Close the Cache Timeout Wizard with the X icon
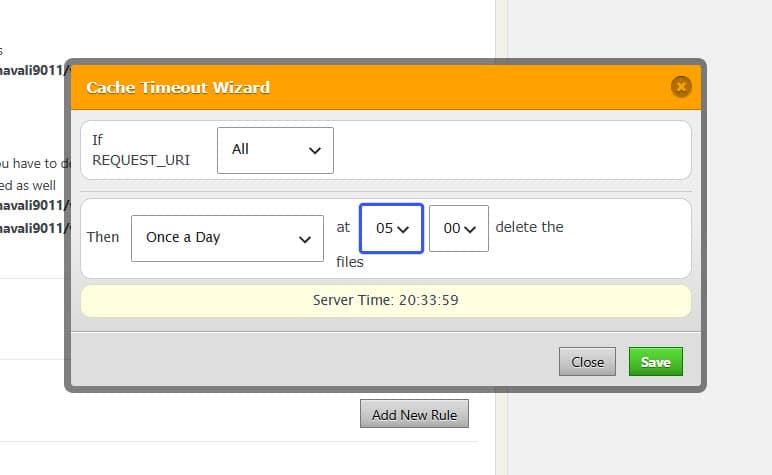Screen dimensions: 772x475 pyautogui.click(x=681, y=87)
